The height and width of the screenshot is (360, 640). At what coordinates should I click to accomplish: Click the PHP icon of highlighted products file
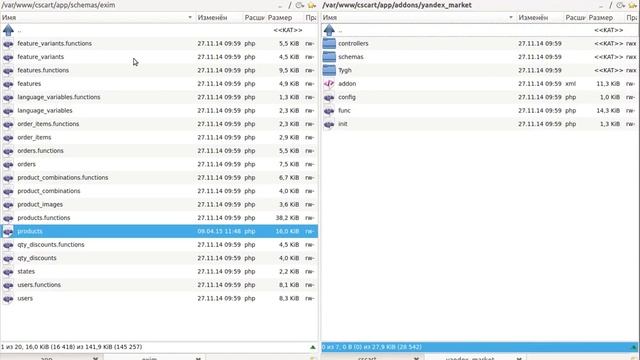pos(8,231)
